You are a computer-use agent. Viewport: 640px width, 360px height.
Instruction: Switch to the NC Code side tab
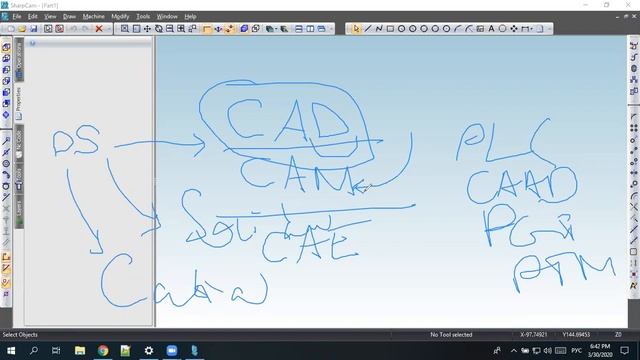19,144
